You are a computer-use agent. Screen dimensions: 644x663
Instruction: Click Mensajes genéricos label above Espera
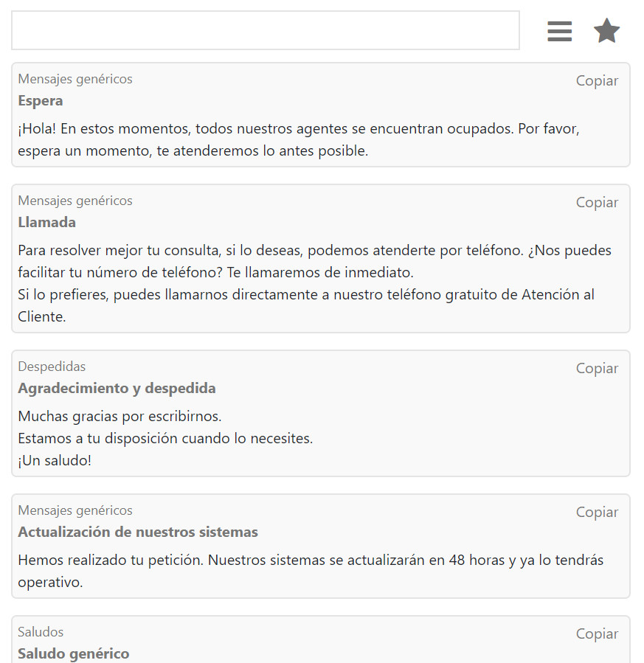coord(75,79)
